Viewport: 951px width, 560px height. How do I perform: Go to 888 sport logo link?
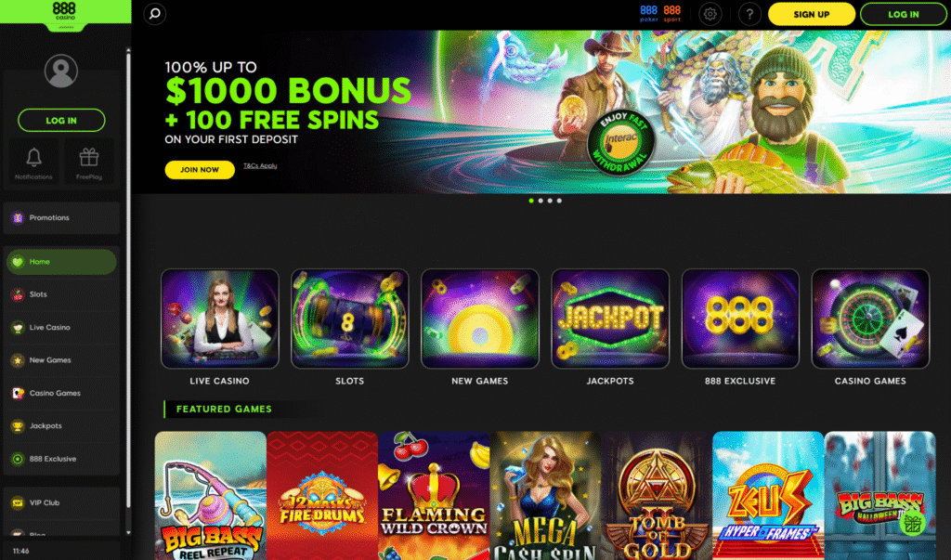click(x=672, y=13)
